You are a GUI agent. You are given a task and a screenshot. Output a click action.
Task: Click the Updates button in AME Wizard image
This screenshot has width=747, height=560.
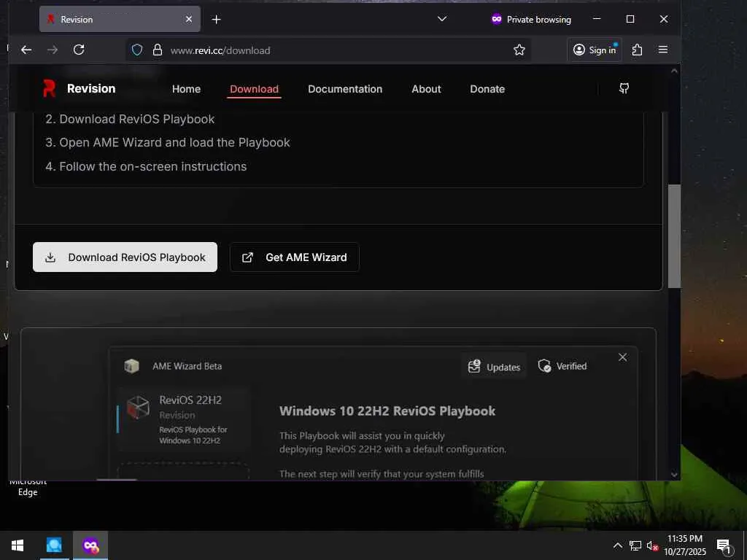494,367
